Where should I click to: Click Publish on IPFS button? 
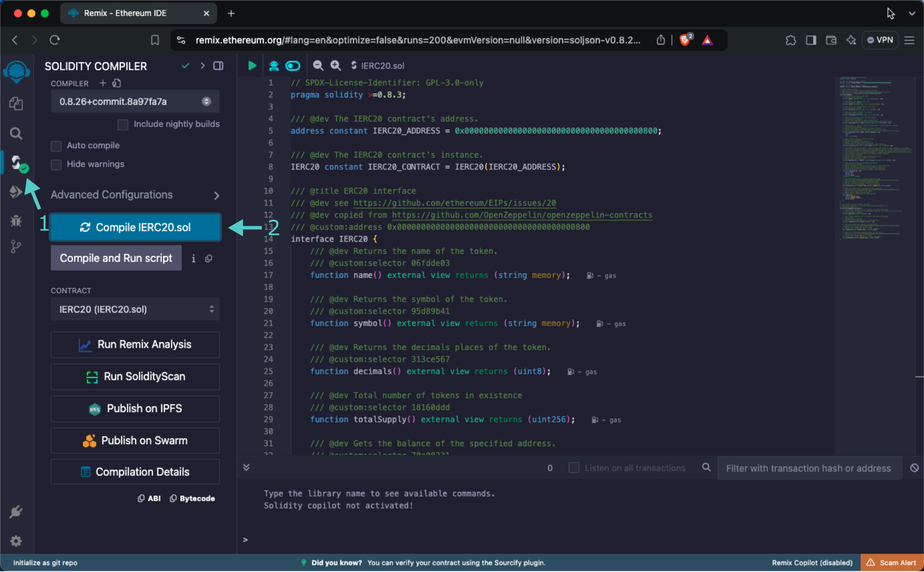(135, 409)
